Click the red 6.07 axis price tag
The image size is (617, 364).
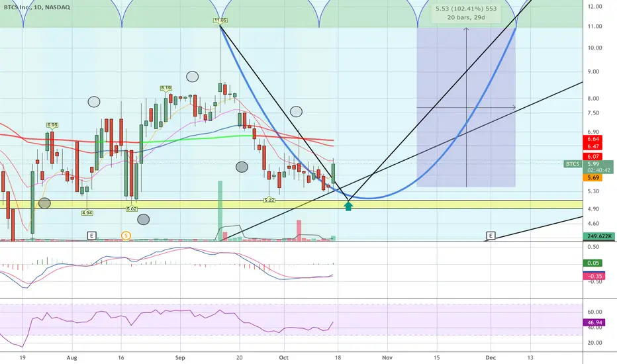coord(593,157)
